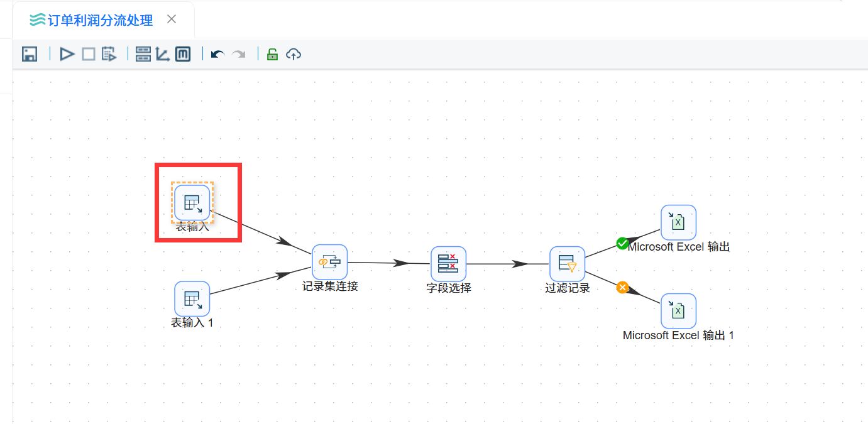Image resolution: width=868 pixels, height=424 pixels.
Task: Select the 表输入 table input node
Action: point(192,203)
